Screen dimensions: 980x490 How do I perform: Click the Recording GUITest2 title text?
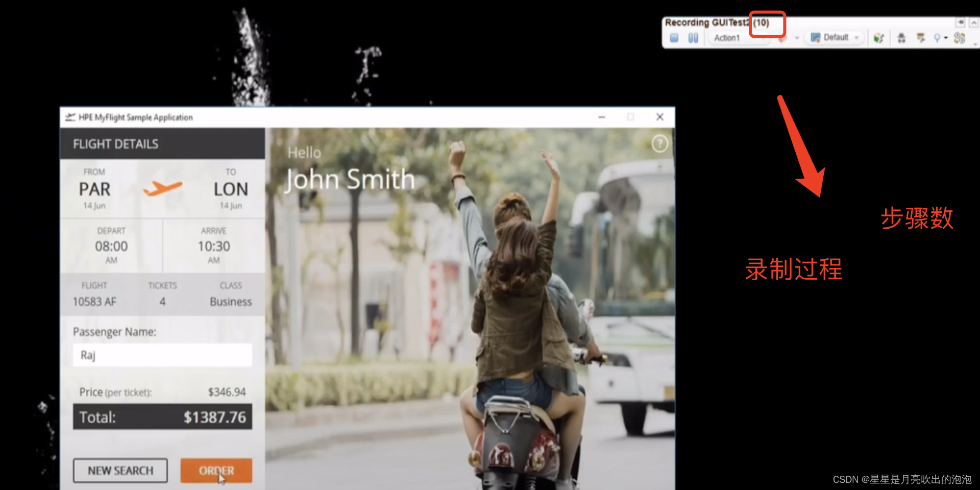tap(707, 22)
